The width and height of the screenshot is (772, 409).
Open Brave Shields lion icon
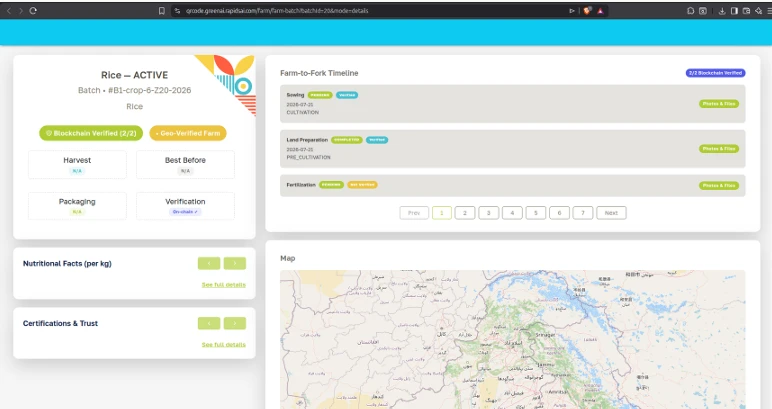coord(587,10)
